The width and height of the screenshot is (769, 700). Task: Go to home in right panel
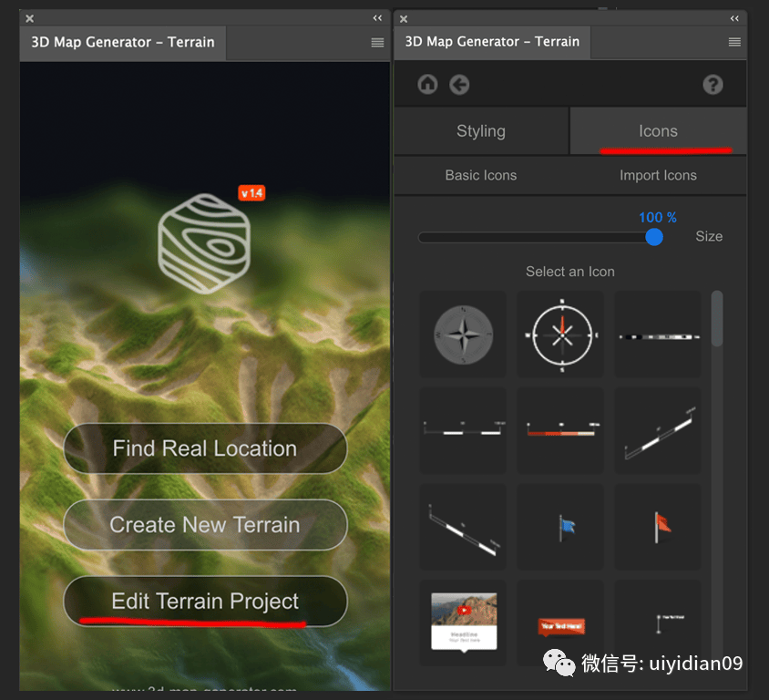pos(427,85)
